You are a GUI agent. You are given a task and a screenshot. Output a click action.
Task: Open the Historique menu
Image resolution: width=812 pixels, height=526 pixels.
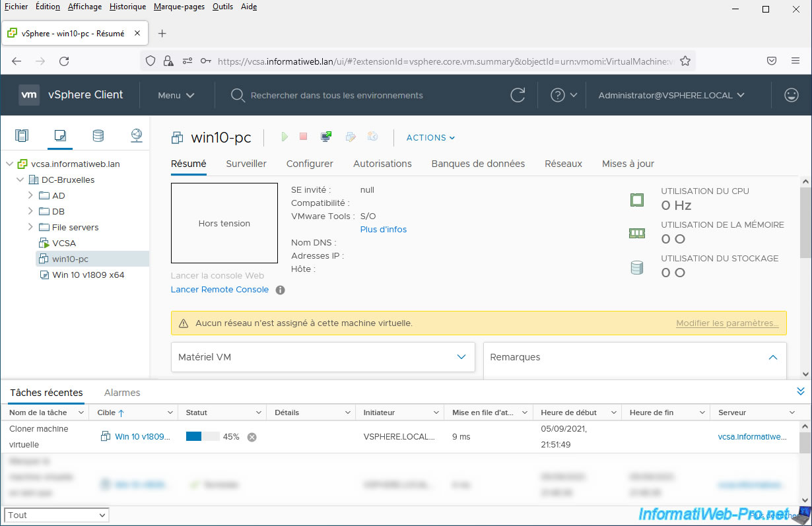pos(127,7)
